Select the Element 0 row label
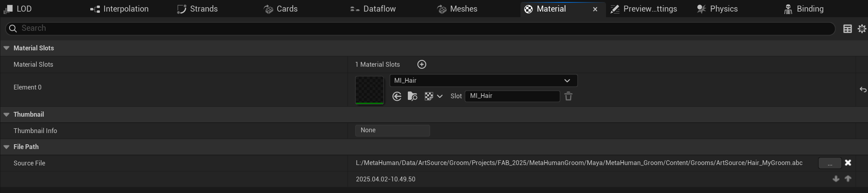This screenshot has width=868, height=193. coord(28,87)
